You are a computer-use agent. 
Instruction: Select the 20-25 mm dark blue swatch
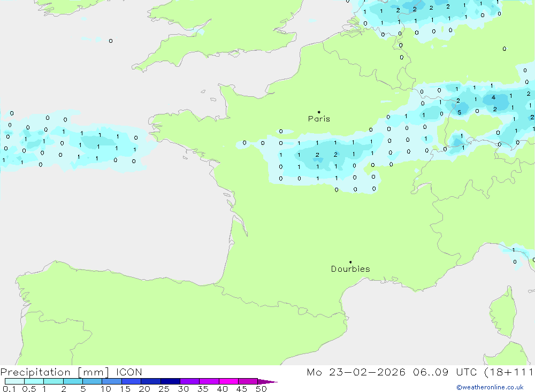click(150, 381)
